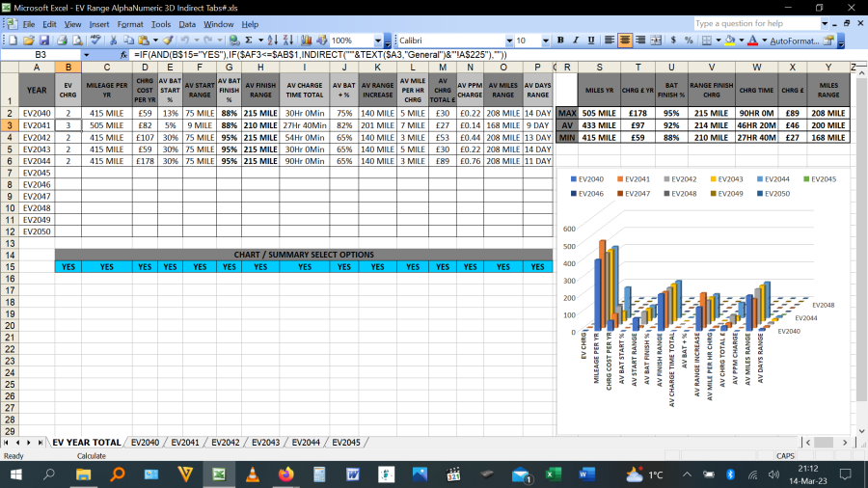Insert a hyperlink with the globe icon
The height and width of the screenshot is (488, 868).
click(234, 41)
